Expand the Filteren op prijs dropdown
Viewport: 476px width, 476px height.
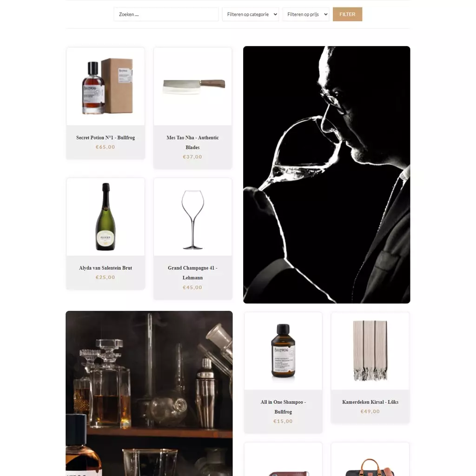pyautogui.click(x=306, y=14)
